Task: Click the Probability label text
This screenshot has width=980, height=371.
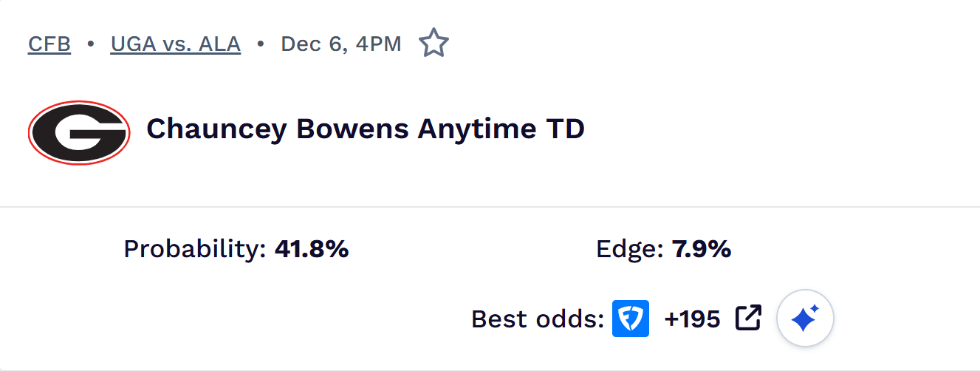Action: pos(194,250)
